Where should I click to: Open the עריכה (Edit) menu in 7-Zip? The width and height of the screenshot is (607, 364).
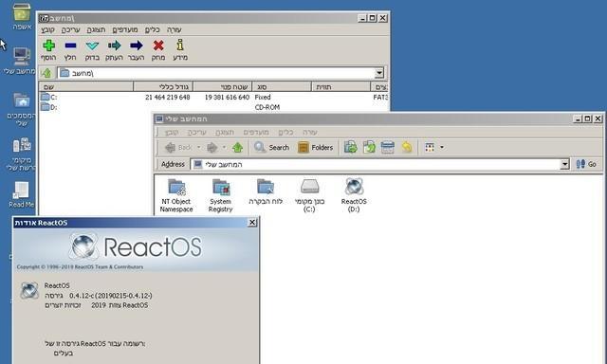[70, 29]
